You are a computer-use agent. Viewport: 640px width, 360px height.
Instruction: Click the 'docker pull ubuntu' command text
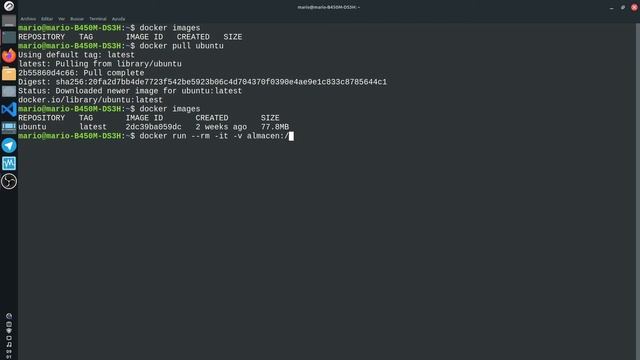coord(182,46)
